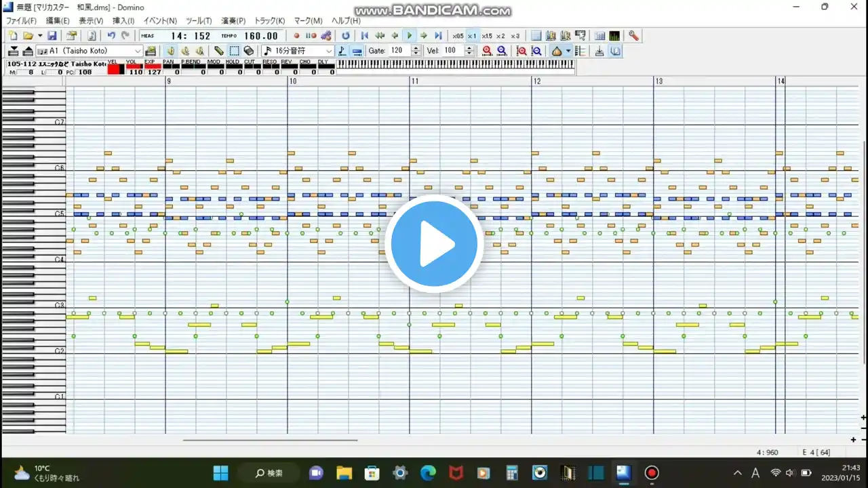Open the settings wrench icon
Screen dimensions: 868x488
click(x=633, y=36)
